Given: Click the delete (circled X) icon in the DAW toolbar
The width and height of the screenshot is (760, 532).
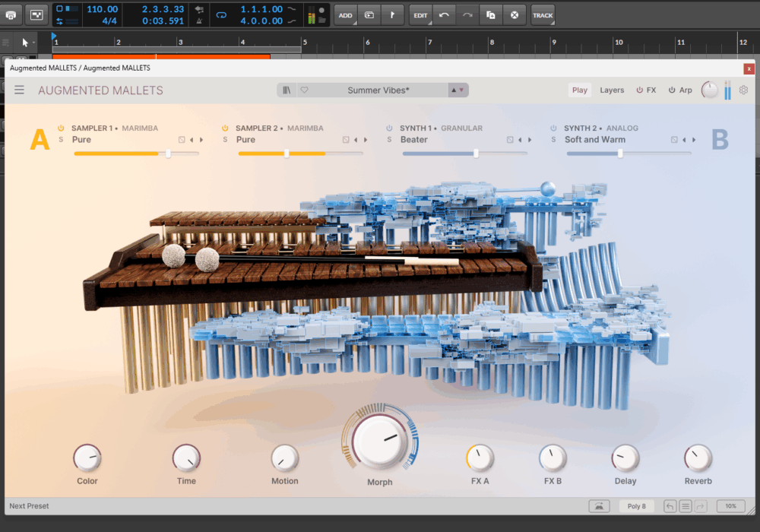Looking at the screenshot, I should [x=515, y=15].
